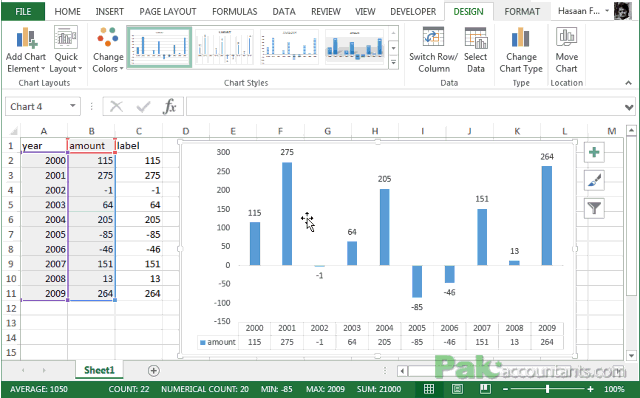Image resolution: width=640 pixels, height=398 pixels.
Task: Select the data label 264 in chart
Action: tap(547, 157)
